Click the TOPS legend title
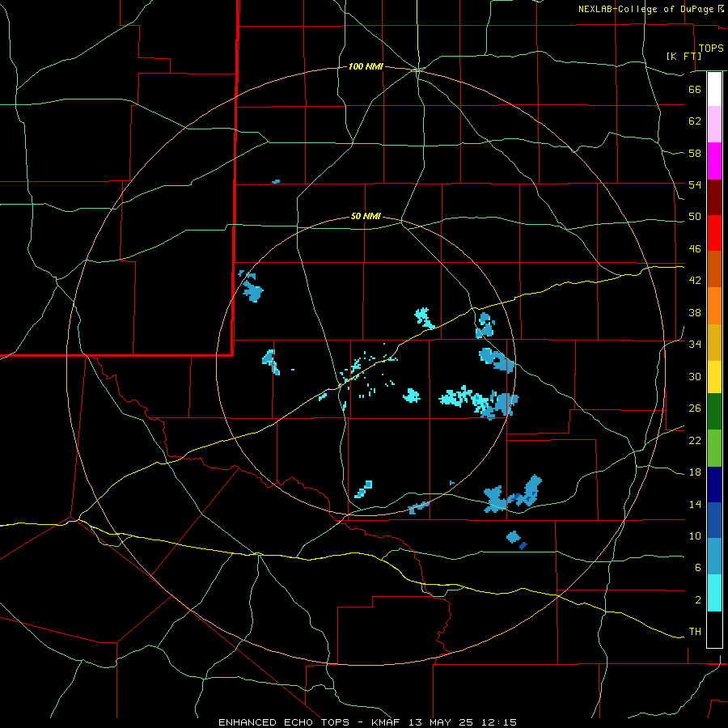Screen dimensions: 728x728 [x=711, y=49]
